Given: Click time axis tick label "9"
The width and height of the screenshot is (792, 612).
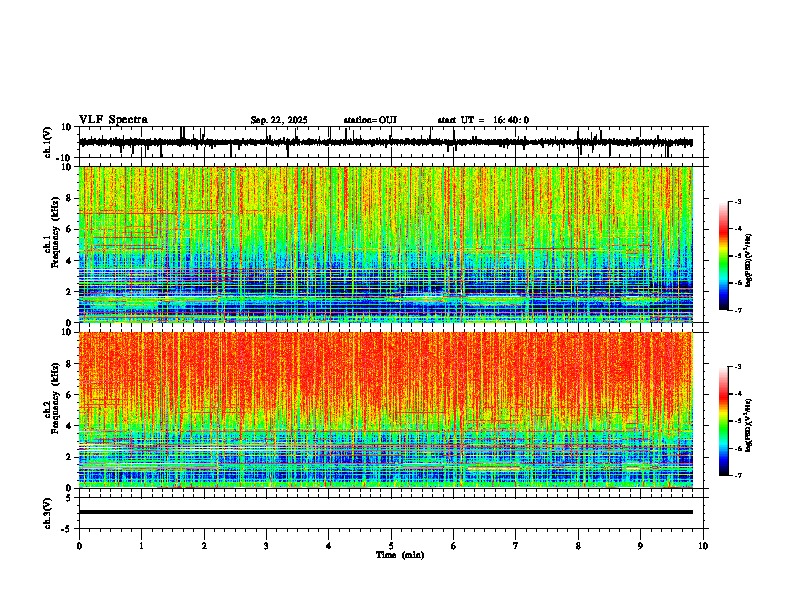Looking at the screenshot, I should [640, 546].
